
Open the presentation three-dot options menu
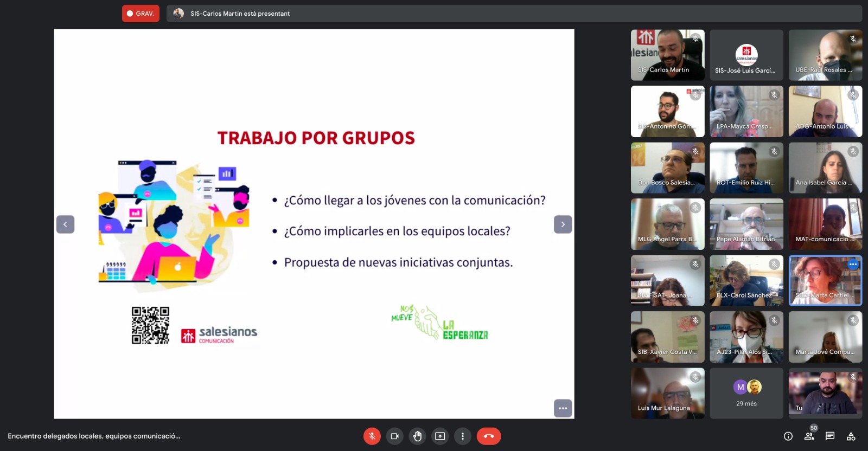coord(563,408)
